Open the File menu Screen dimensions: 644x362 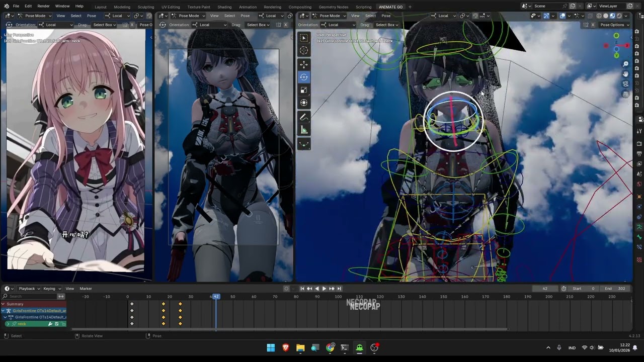tap(16, 6)
